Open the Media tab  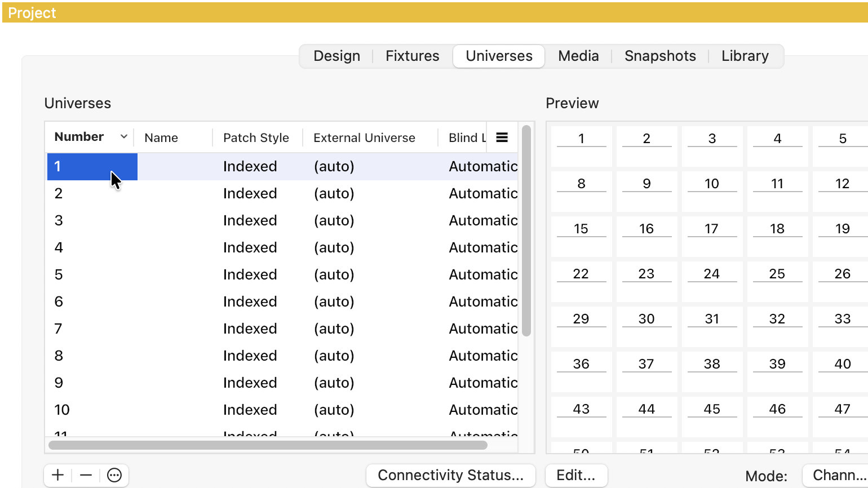point(578,56)
